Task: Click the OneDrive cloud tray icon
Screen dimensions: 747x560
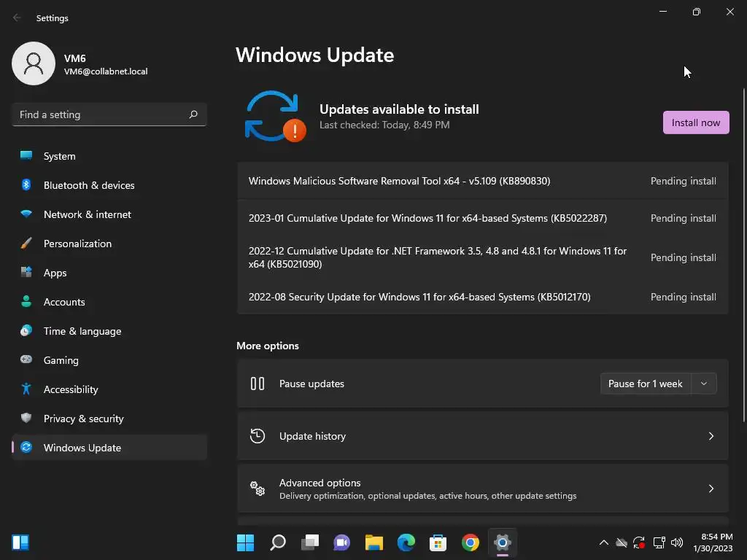Action: point(622,542)
